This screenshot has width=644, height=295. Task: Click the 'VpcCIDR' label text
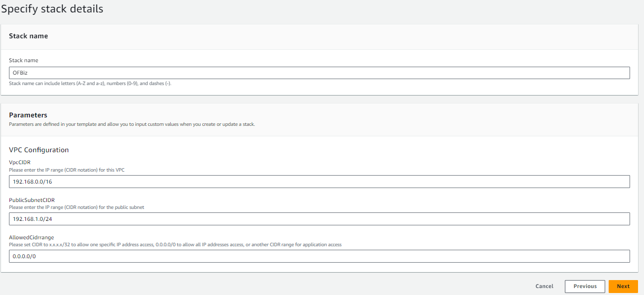20,163
